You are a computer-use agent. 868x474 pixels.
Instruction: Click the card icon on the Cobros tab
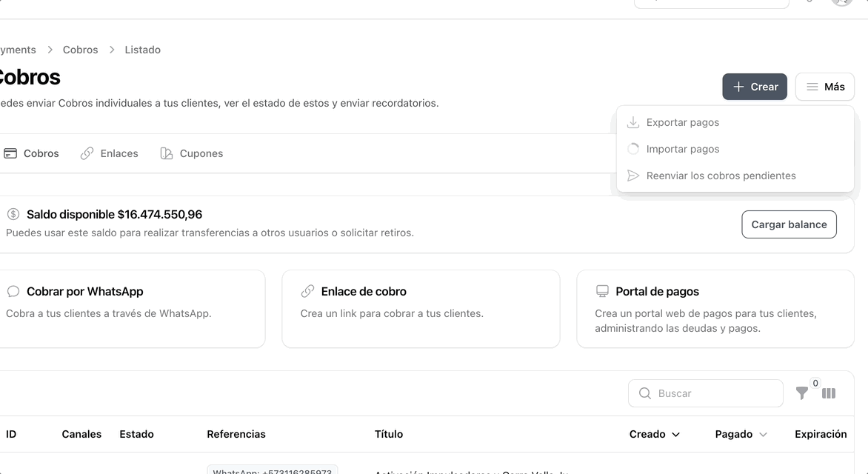click(x=10, y=153)
